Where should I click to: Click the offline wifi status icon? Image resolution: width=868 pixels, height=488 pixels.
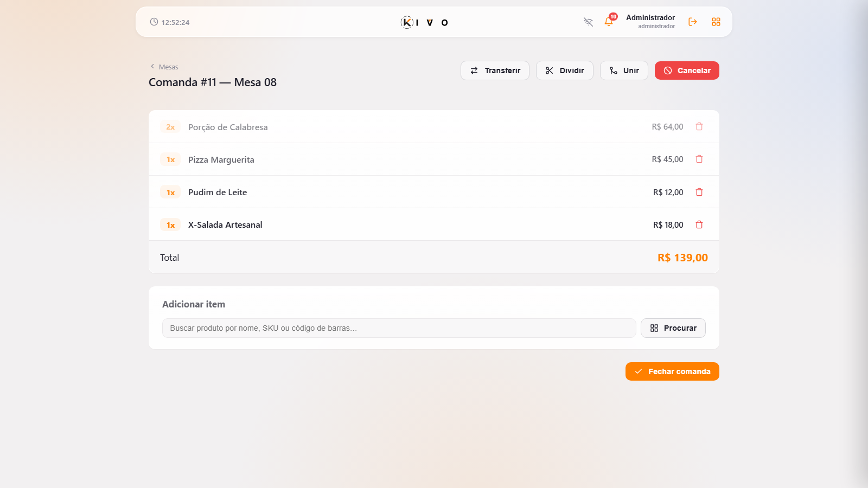click(588, 22)
